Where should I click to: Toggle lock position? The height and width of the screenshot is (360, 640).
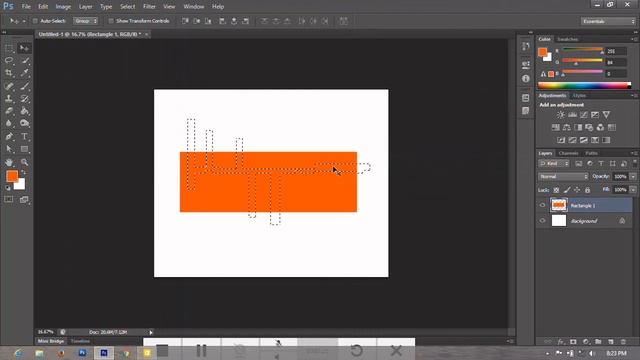pyautogui.click(x=577, y=190)
